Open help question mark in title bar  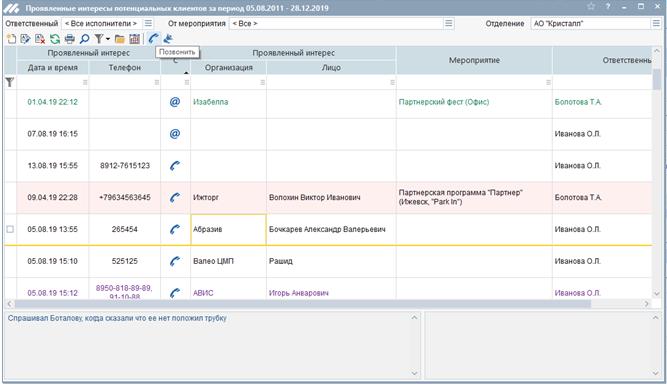pos(608,6)
